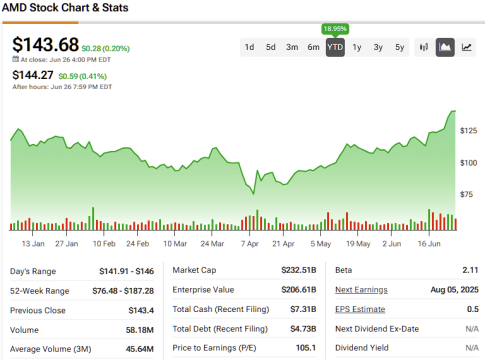Open the Next Earnings link
This screenshot has width=485, height=360.
361,290
